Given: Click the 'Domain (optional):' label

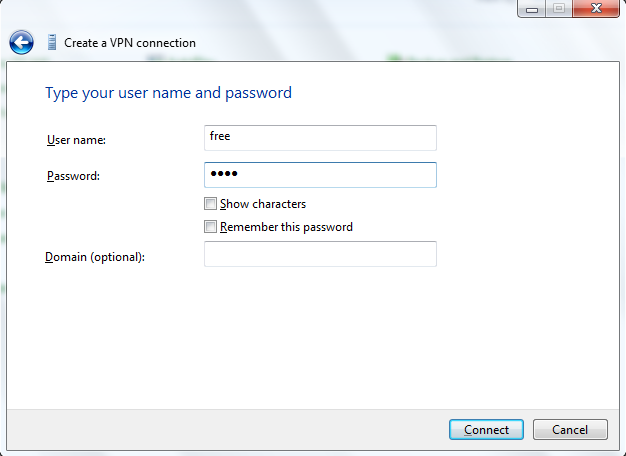Looking at the screenshot, I should pos(95,258).
